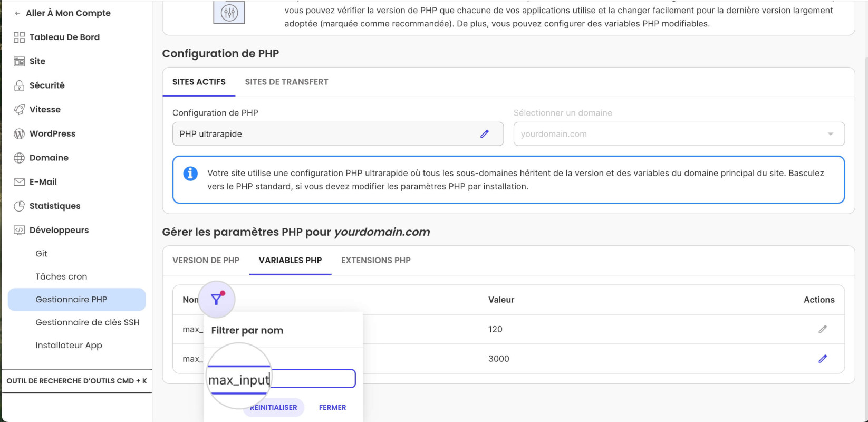
Task: Click the value 3000 cell
Action: click(499, 359)
